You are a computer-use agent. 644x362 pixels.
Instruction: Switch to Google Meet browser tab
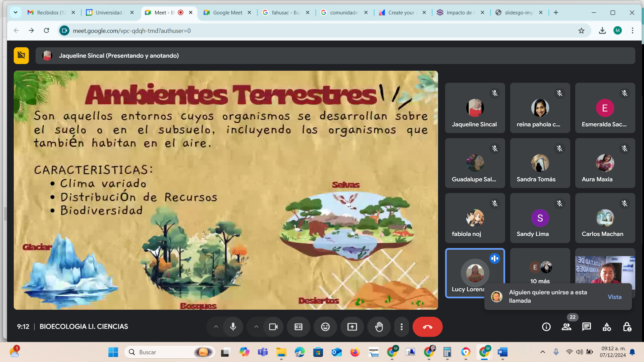pos(227,12)
